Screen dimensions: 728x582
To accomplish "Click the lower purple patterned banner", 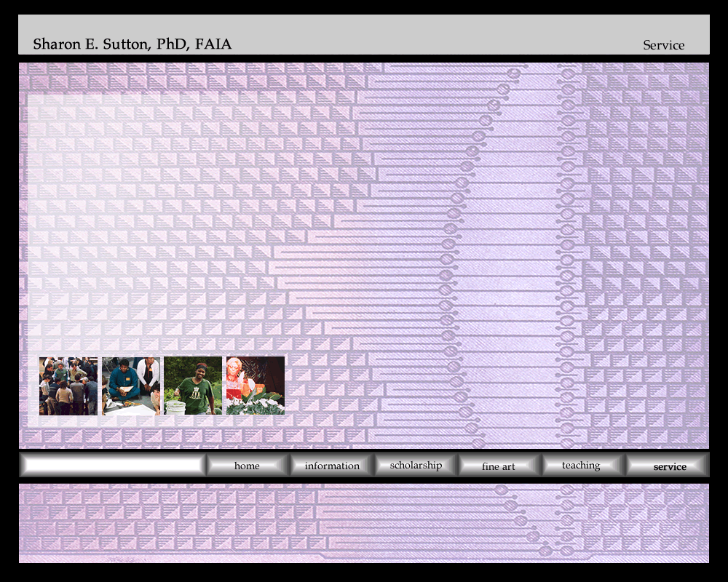I will [364, 524].
